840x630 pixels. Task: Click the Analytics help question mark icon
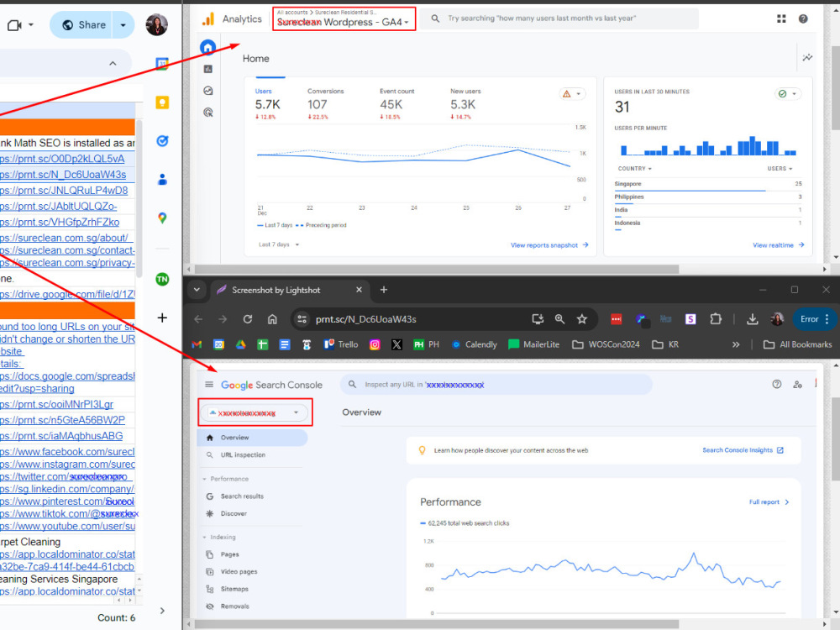802,18
